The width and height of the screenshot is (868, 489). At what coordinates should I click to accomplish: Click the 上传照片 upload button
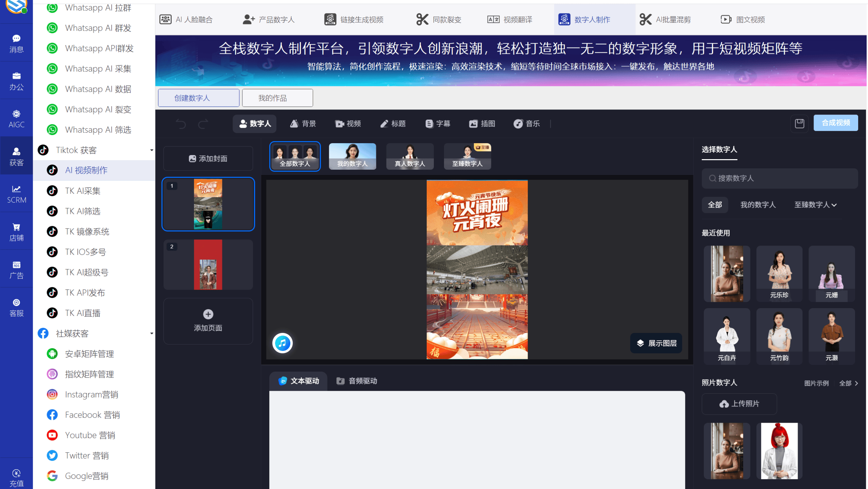pyautogui.click(x=739, y=404)
